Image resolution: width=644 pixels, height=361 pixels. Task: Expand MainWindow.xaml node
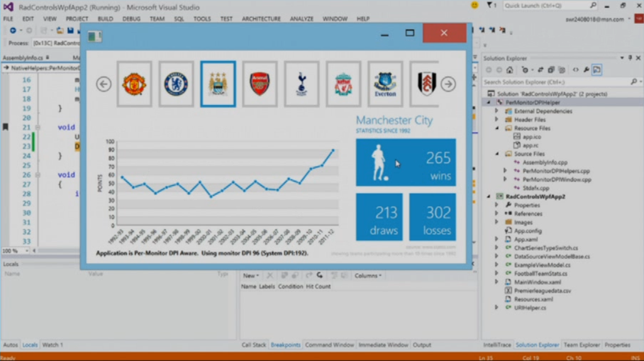[x=497, y=282]
